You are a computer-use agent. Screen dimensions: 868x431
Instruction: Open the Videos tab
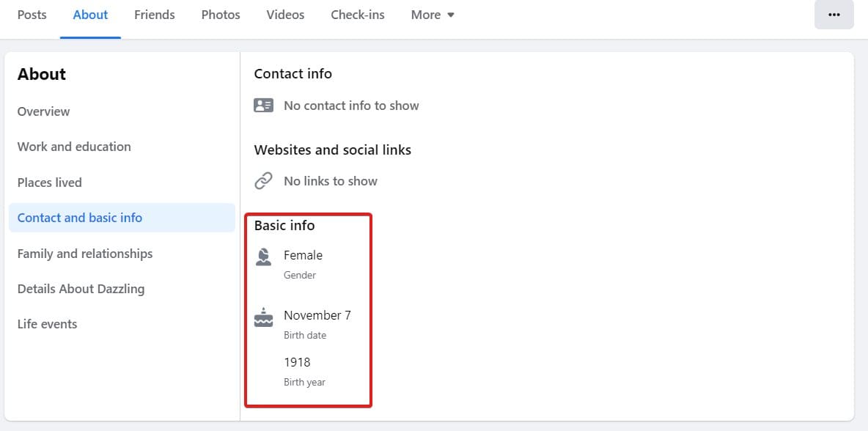pos(285,15)
